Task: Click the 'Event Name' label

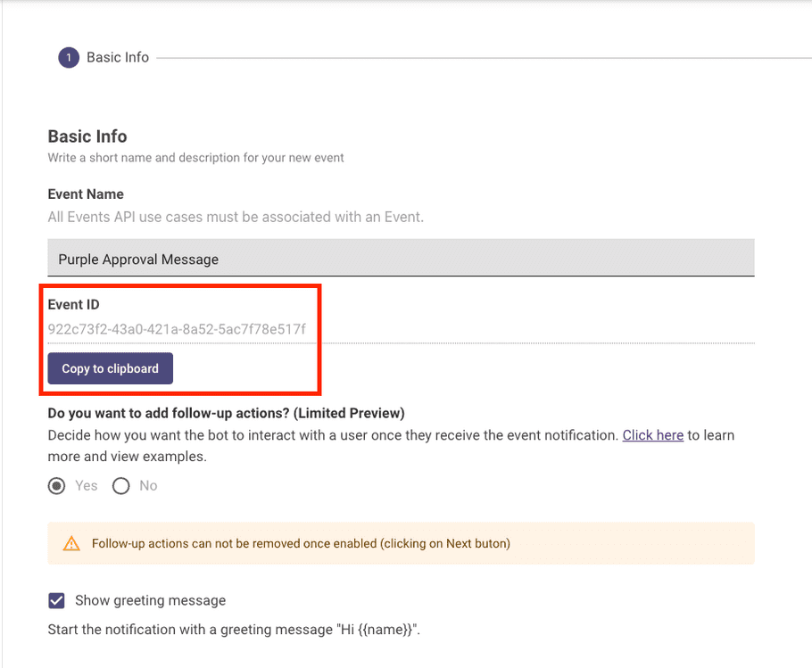Action: [x=86, y=194]
